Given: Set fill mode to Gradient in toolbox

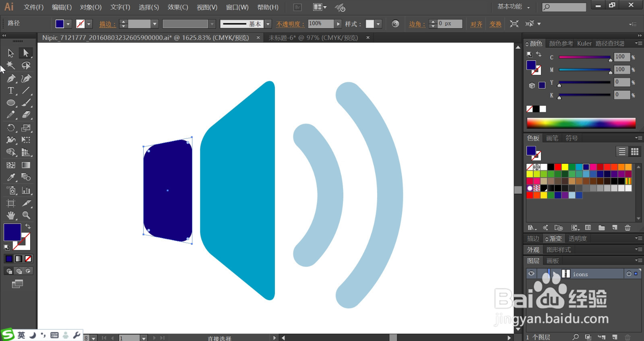Looking at the screenshot, I should tap(19, 259).
